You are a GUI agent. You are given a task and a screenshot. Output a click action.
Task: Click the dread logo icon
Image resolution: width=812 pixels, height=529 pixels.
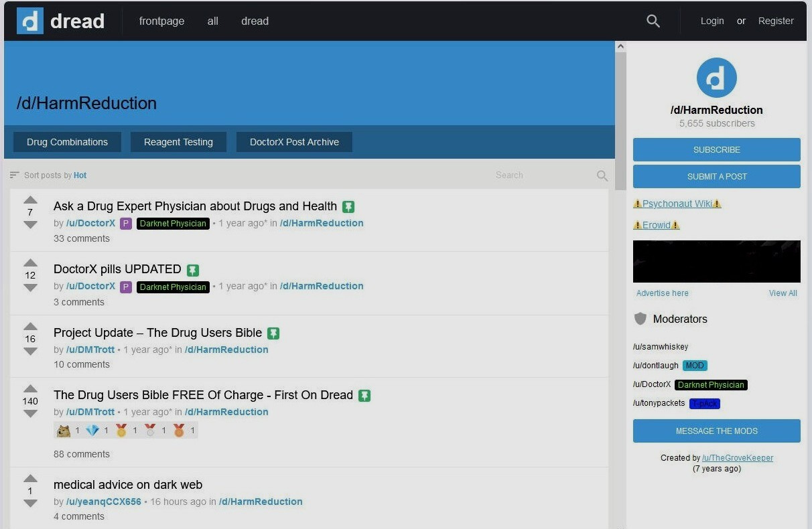[29, 21]
